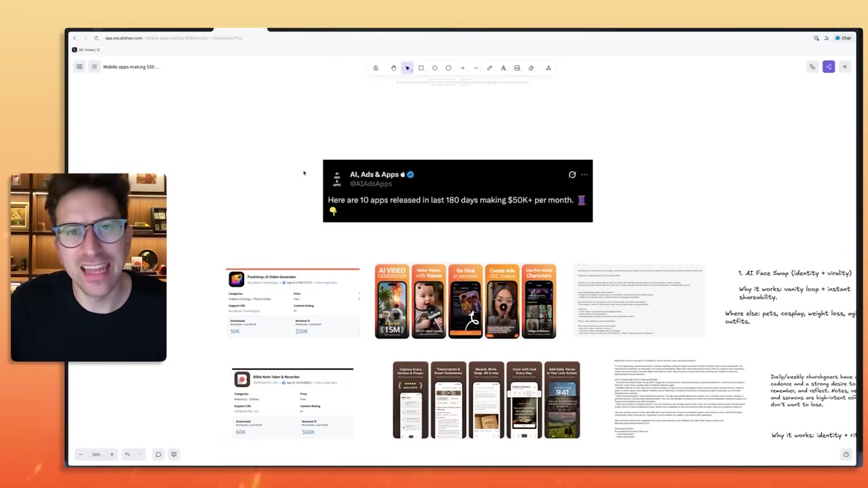This screenshot has width=868, height=488.
Task: Select the Hand pan tool
Action: click(393, 68)
